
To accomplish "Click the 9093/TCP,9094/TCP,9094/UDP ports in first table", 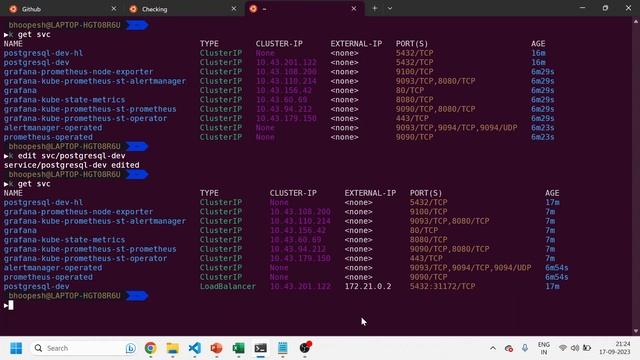I will (456, 128).
